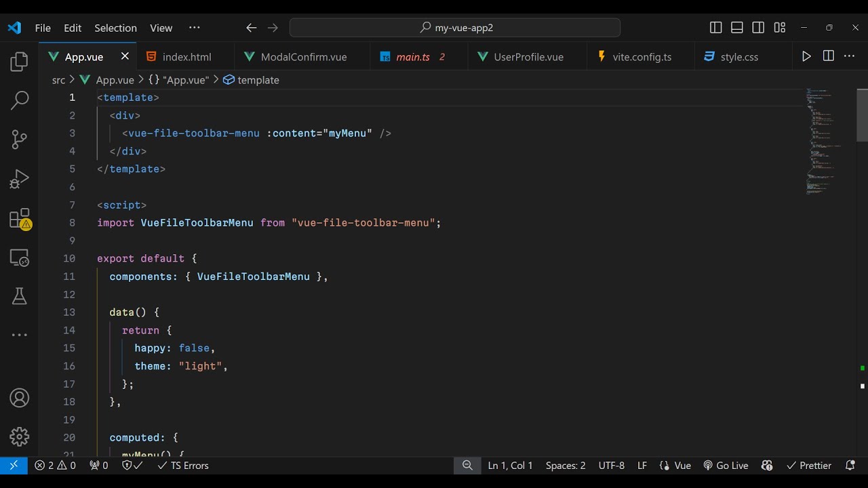Viewport: 868px width, 488px height.
Task: Switch to index.html tab
Action: tap(185, 57)
